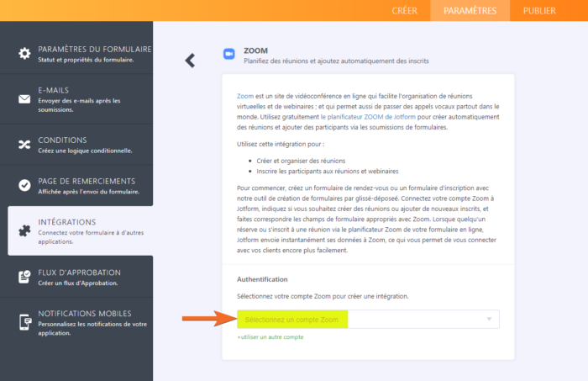Viewport: 588px width, 381px height.
Task: Click the shuffle arrows Conditions icon
Action: (24, 145)
